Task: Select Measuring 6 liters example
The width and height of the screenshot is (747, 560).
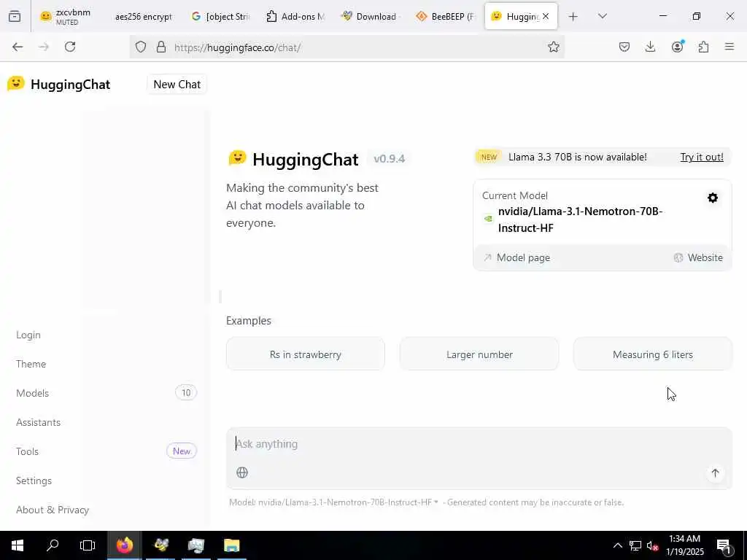Action: tap(653, 354)
